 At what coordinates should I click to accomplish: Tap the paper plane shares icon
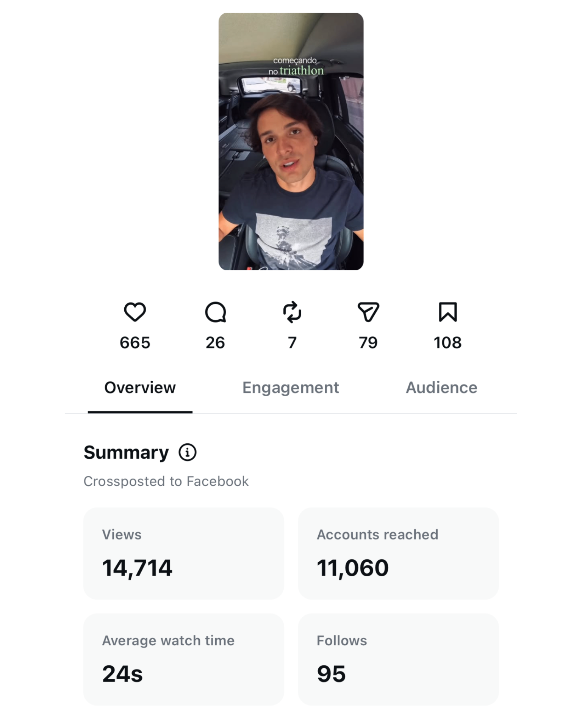(x=368, y=312)
